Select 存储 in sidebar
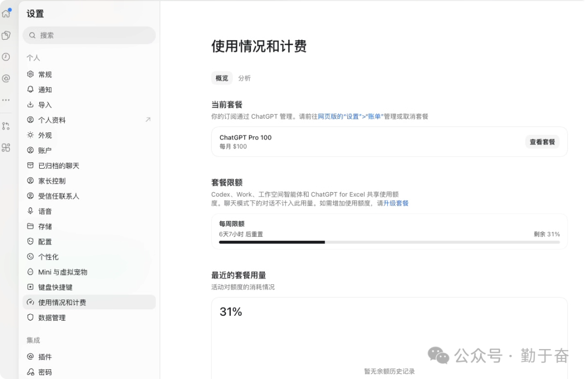588x379 pixels. coord(89,227)
